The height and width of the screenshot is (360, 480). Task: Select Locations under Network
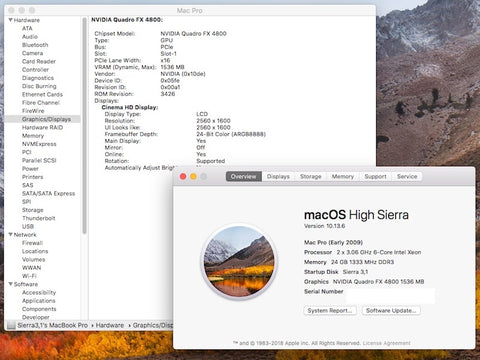(x=35, y=251)
